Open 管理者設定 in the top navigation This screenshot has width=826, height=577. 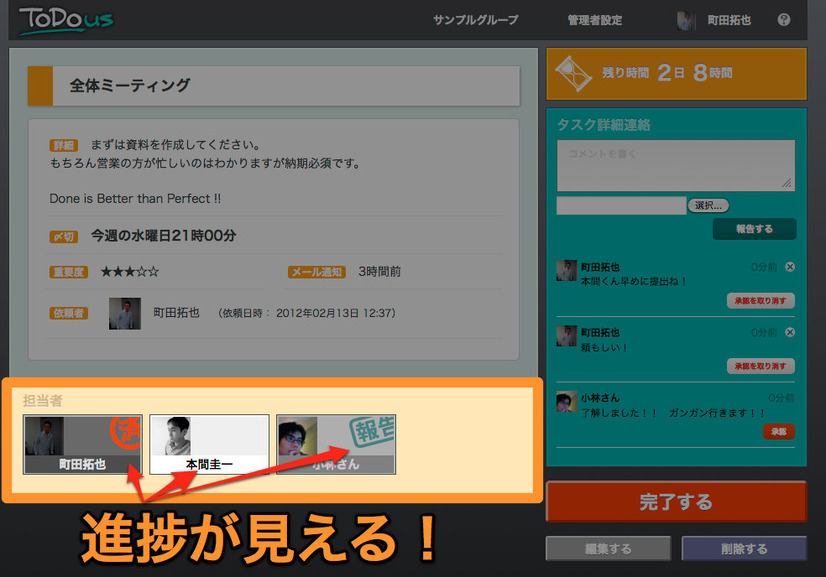(x=594, y=20)
